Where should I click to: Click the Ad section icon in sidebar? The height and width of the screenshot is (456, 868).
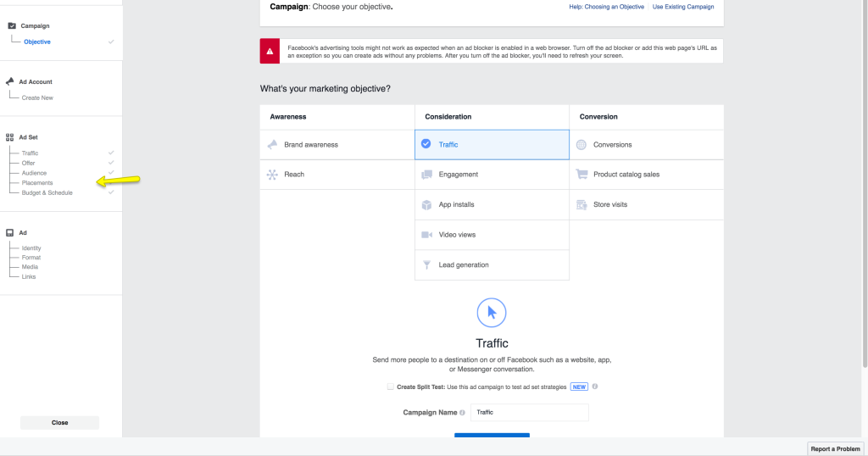coord(10,233)
